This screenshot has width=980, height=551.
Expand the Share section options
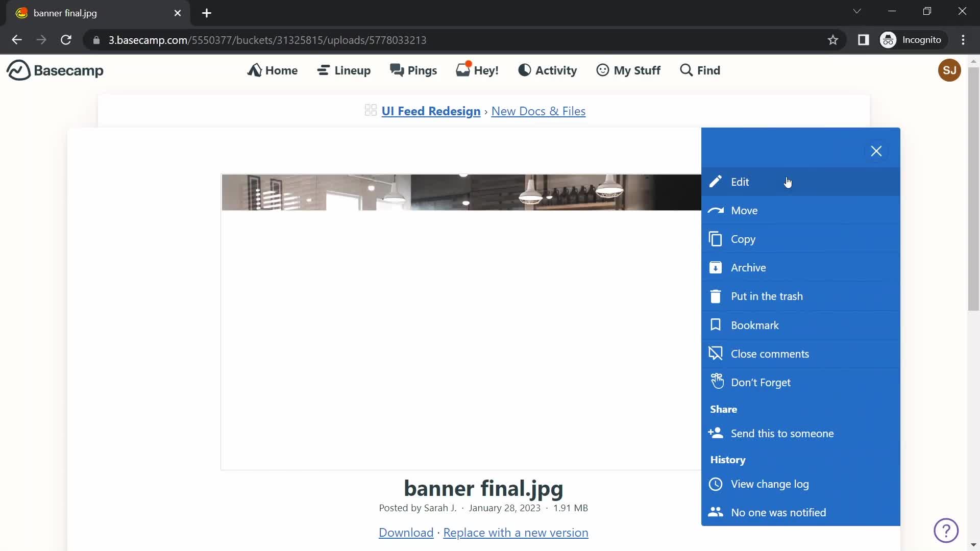click(x=724, y=408)
